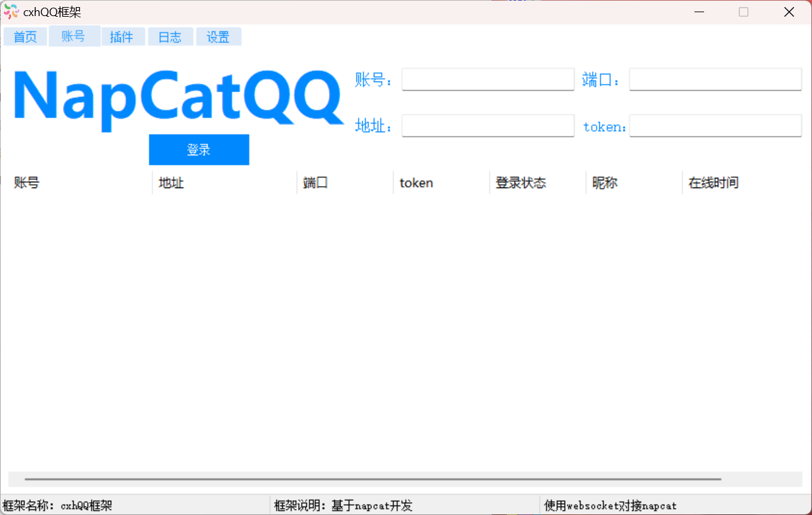812x515 pixels.
Task: Open the 首页 tab
Action: (26, 37)
